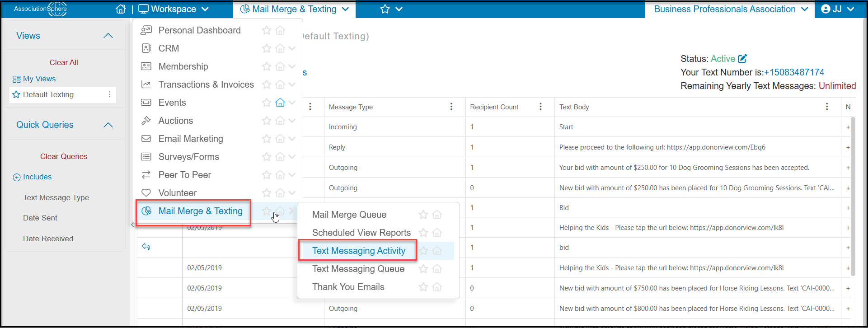Collapse the Quick Queries panel
Screen dimensions: 868x328
click(108, 125)
